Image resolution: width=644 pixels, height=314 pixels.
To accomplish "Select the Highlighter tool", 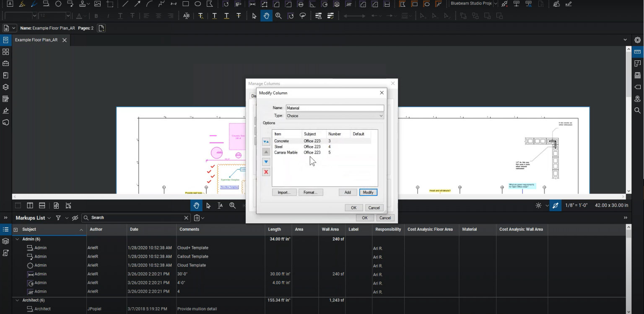I will (x=22, y=4).
